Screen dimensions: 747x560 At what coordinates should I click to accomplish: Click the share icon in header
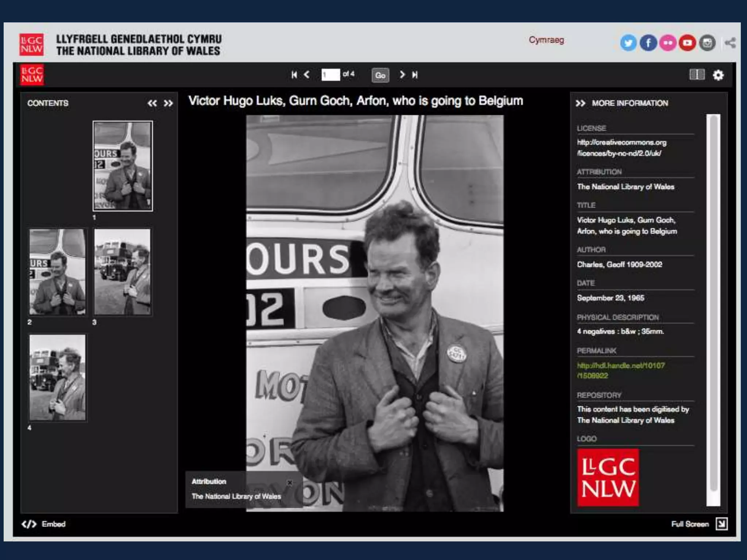(x=730, y=43)
